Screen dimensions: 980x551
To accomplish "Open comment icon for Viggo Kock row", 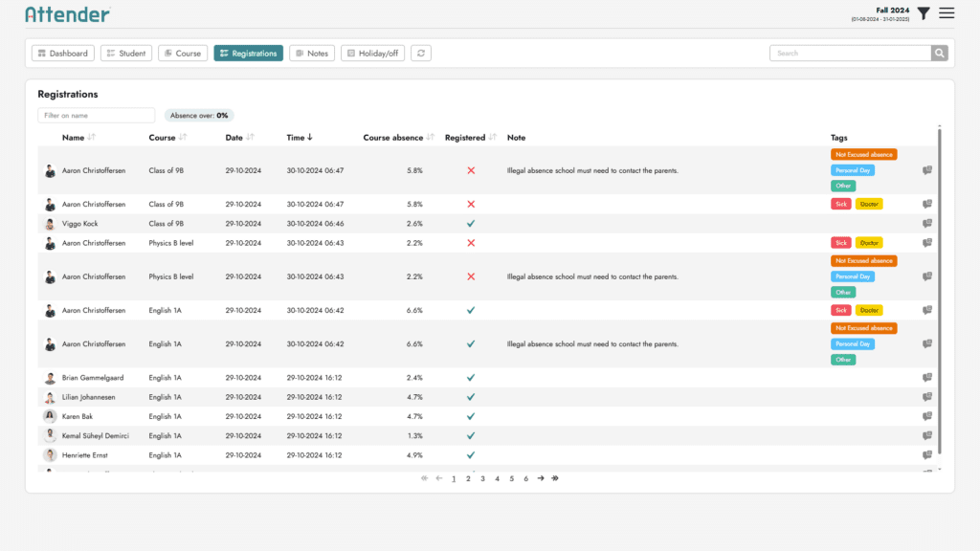I will coord(927,224).
